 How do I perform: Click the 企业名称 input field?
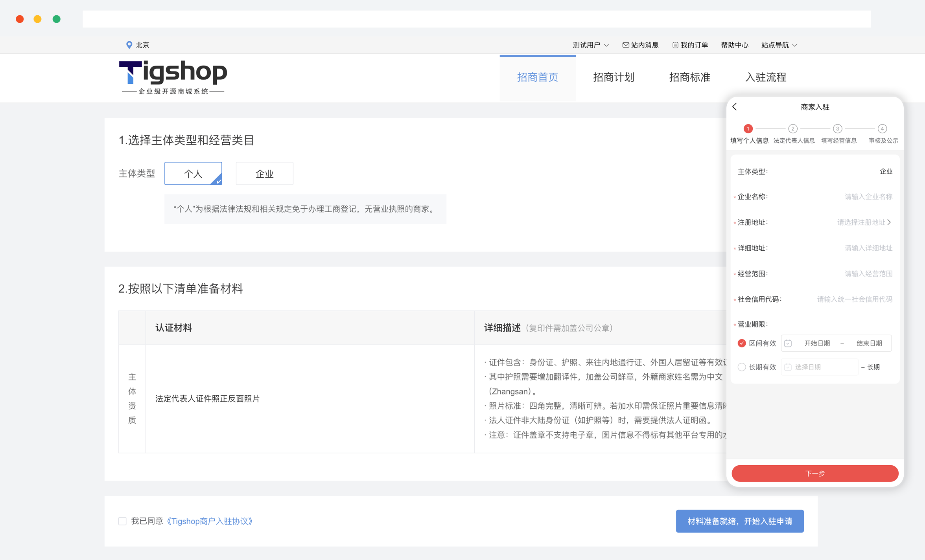click(868, 196)
